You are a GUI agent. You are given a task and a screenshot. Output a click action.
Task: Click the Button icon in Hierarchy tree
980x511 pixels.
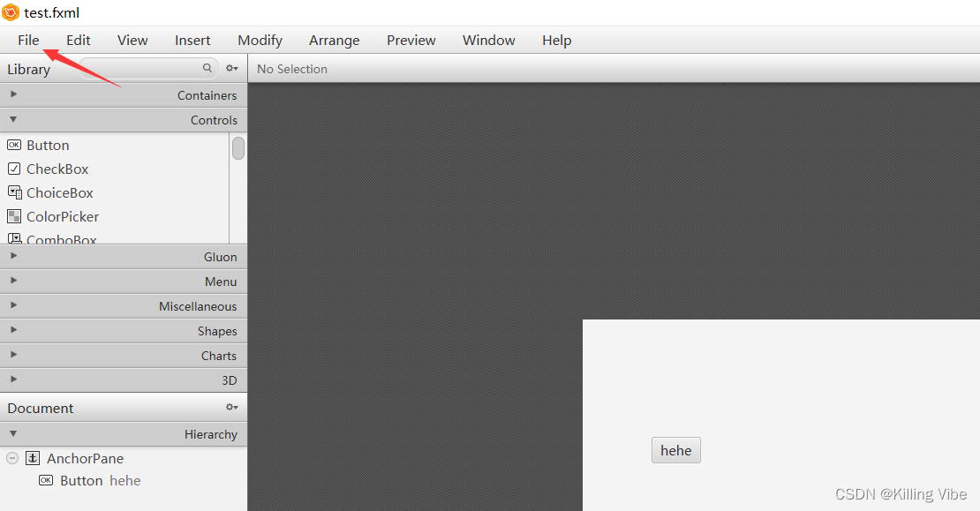pos(46,480)
